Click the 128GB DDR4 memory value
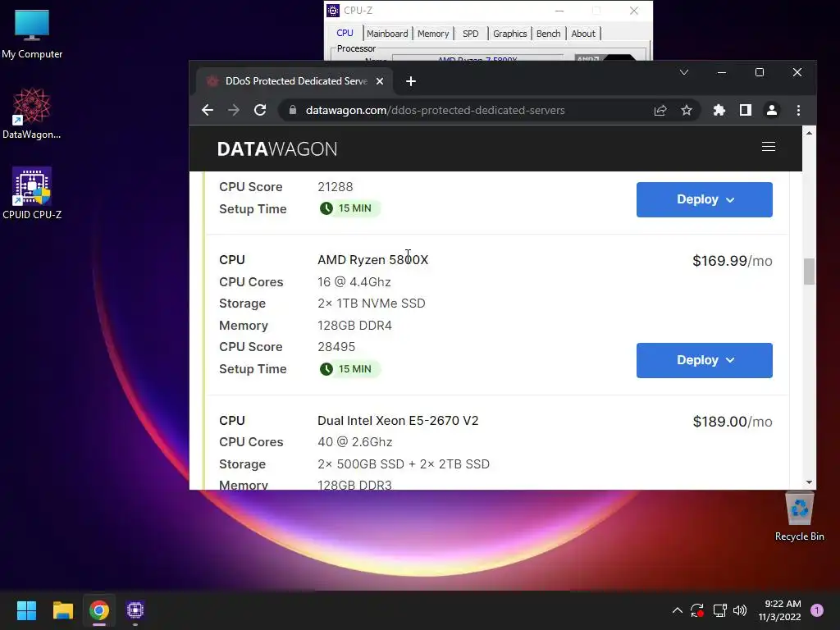Screen dimensions: 840x630 (354, 325)
